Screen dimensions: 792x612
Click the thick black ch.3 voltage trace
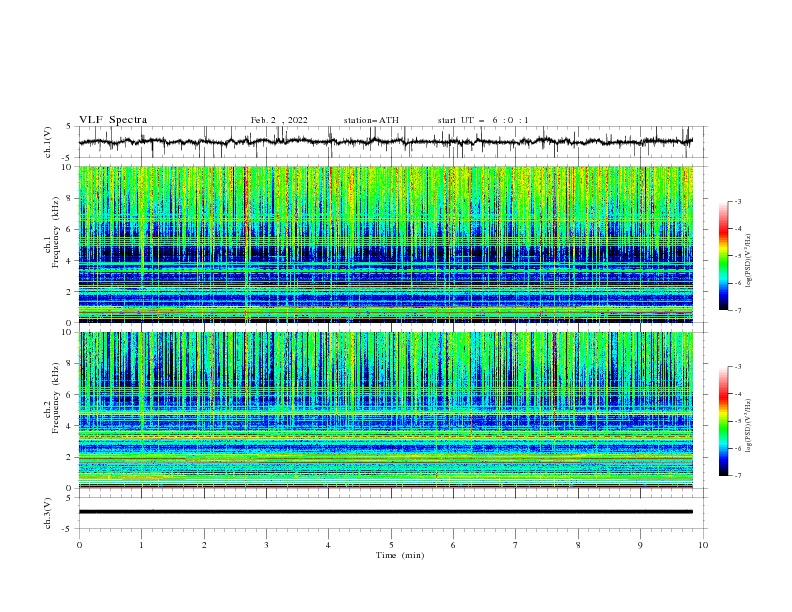(385, 512)
